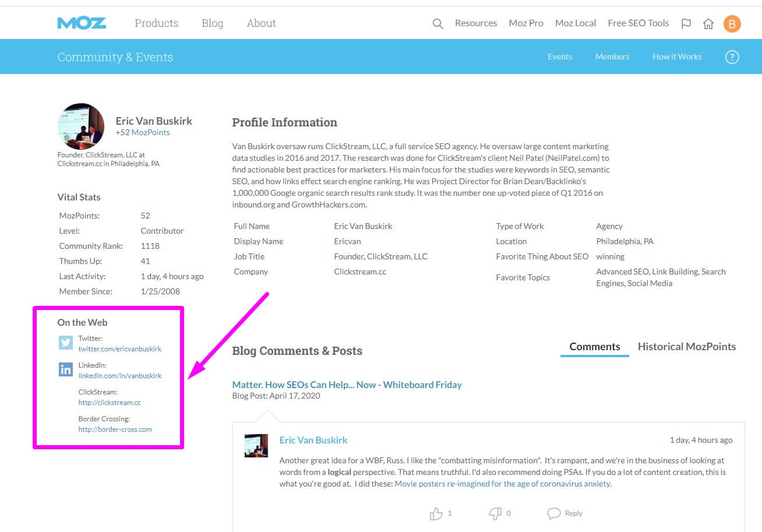Image resolution: width=762 pixels, height=532 pixels.
Task: Open the Resources link
Action: pos(476,23)
